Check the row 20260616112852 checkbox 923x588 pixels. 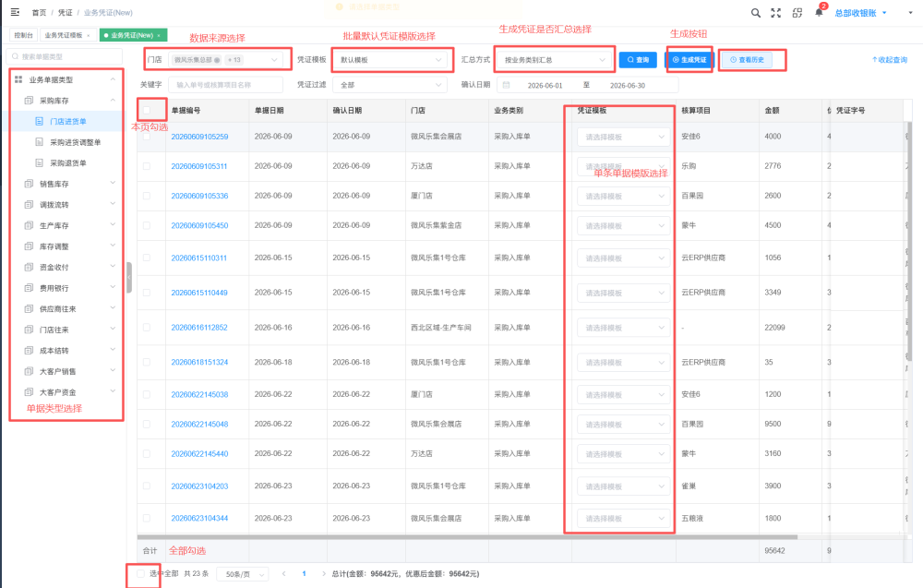tap(147, 328)
